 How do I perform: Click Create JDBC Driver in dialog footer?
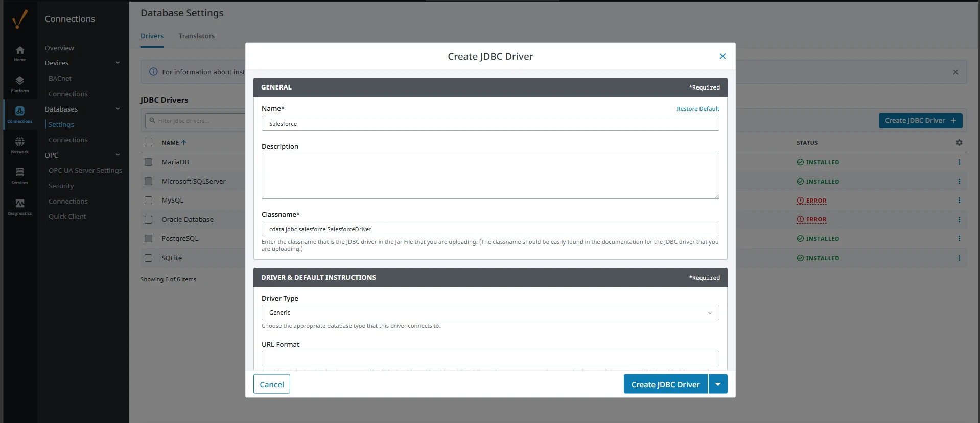(x=665, y=384)
